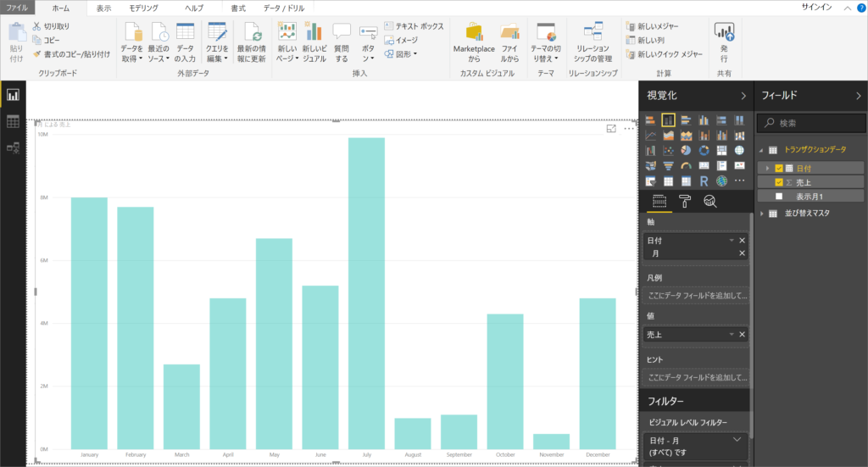Switch to Data view in left sidebar
The height and width of the screenshot is (467, 868).
tap(13, 122)
